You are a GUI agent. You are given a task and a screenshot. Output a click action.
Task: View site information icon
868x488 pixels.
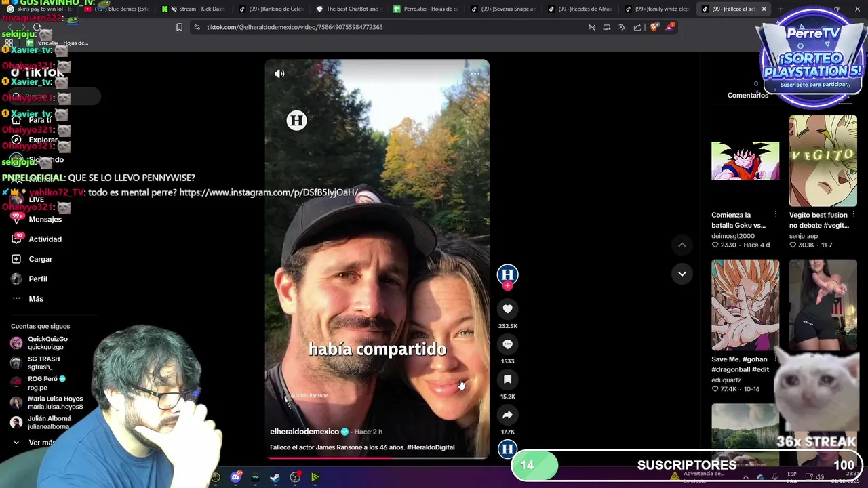click(197, 27)
